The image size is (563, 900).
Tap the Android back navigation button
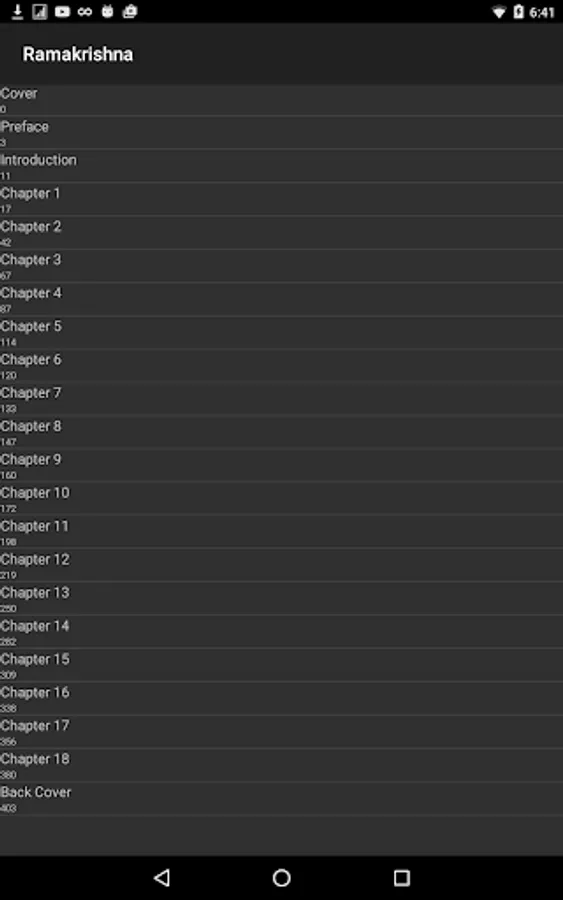tap(162, 877)
